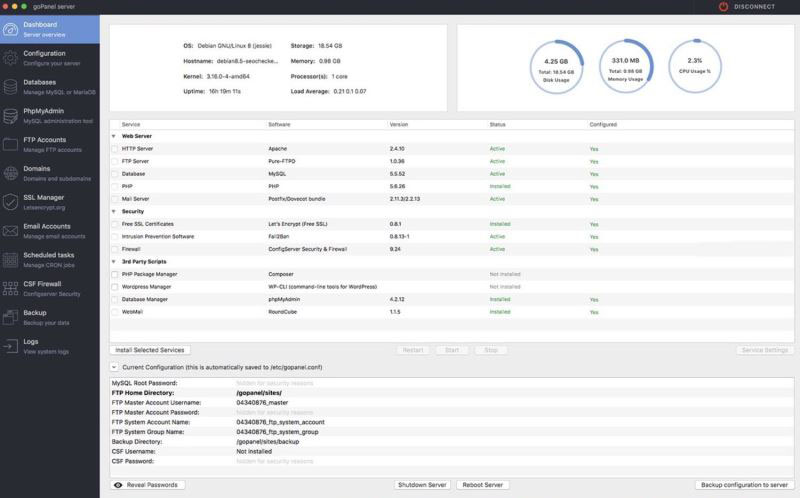This screenshot has width=800, height=498.
Task: Tick the Intrusion Prevention Software checkbox
Action: [115, 237]
